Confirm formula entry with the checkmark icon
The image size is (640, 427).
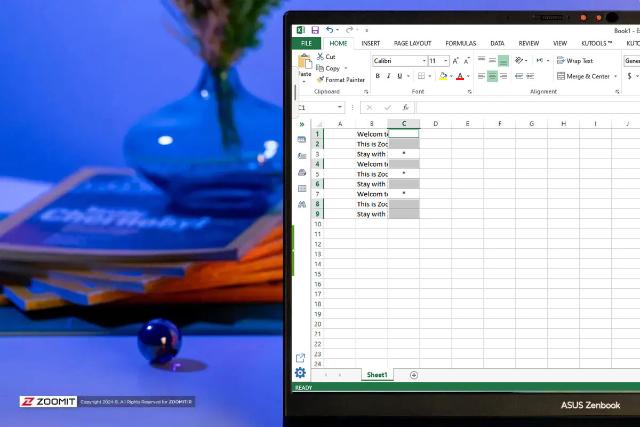(387, 107)
